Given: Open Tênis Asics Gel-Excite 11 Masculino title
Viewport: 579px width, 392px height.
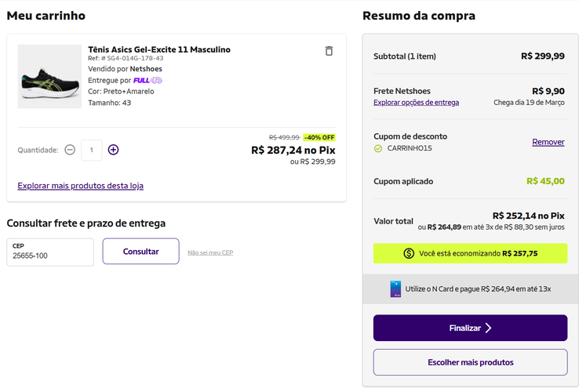Looking at the screenshot, I should click(x=159, y=49).
